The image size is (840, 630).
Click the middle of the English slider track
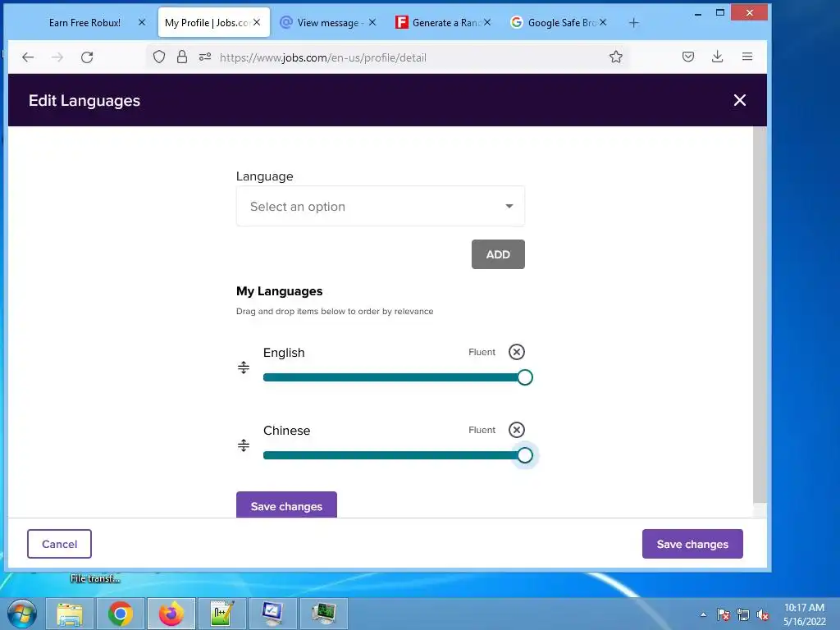point(395,377)
